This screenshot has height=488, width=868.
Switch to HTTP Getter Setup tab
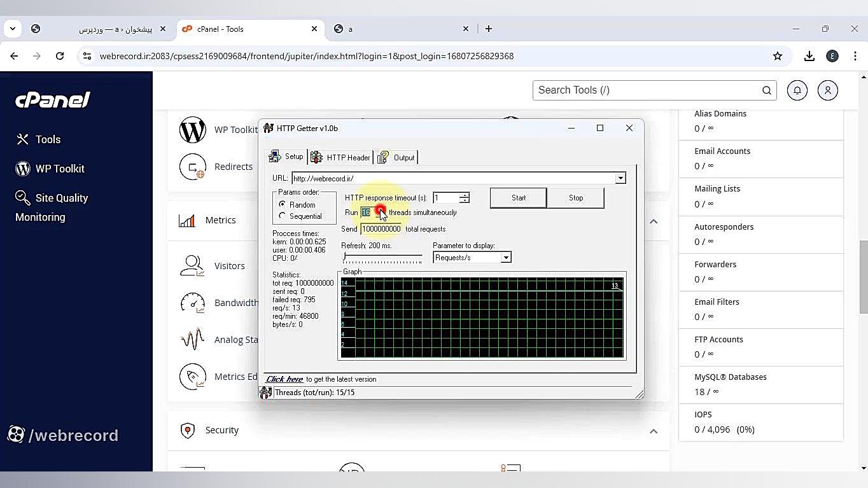click(286, 157)
